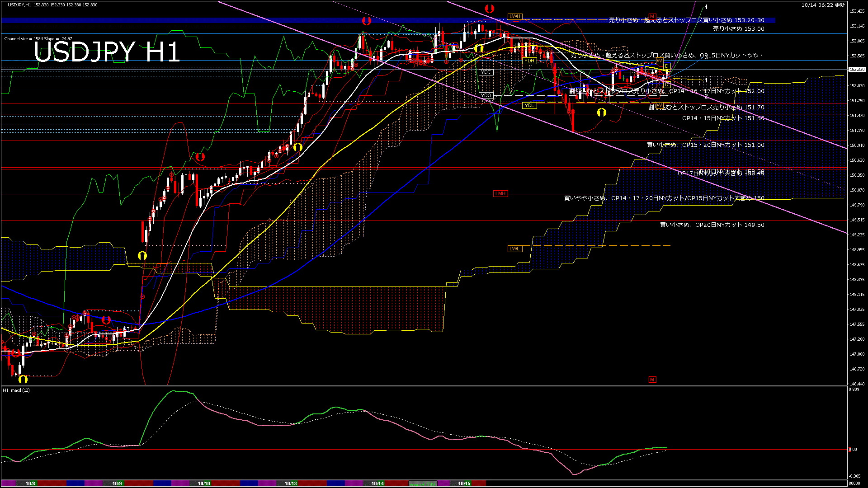Screen dimensions: 868x488
Task: Click the OP15・20日NYカット 151.00 annotation
Action: (705, 145)
